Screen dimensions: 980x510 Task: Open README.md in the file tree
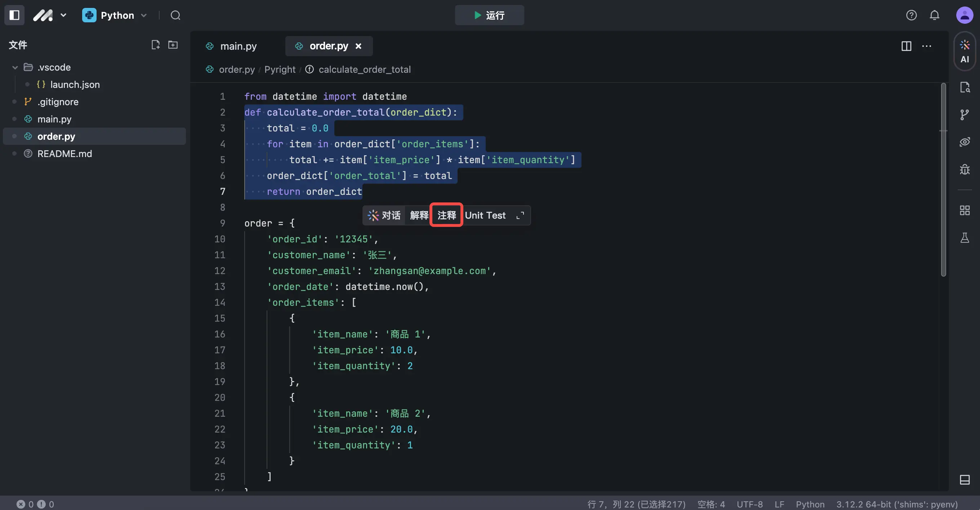[x=65, y=154]
